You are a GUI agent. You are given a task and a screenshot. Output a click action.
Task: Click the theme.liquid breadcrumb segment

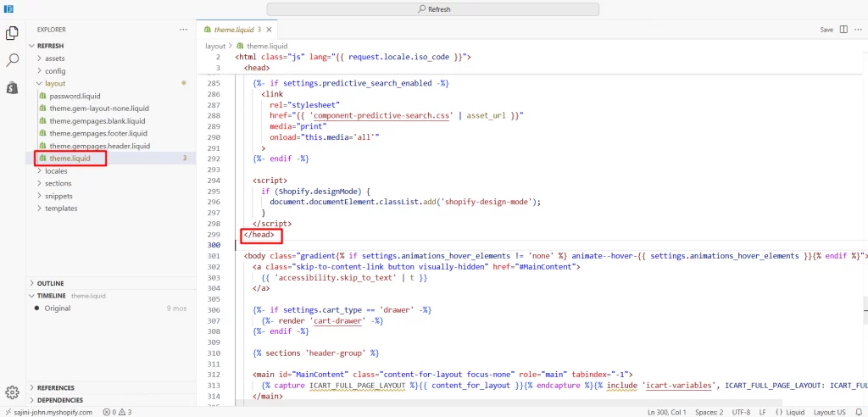[262, 46]
